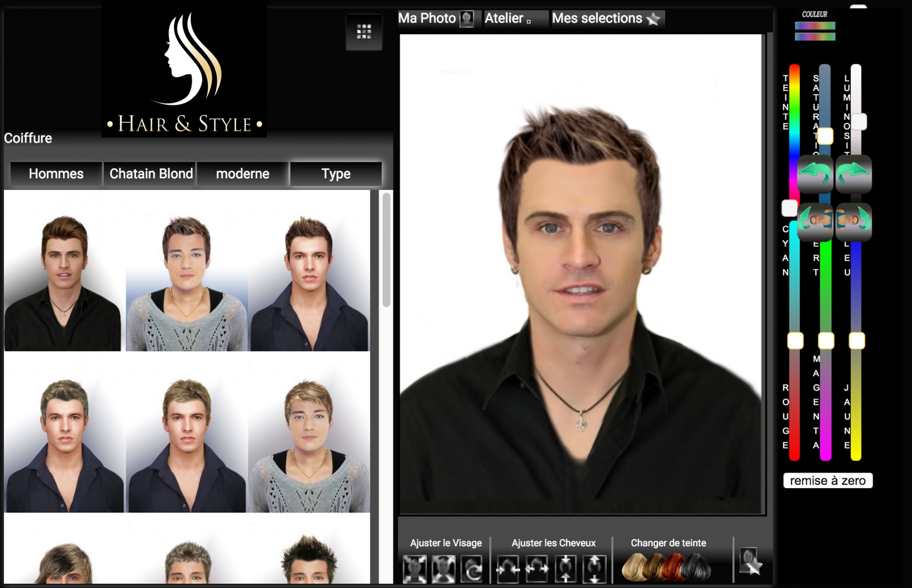The image size is (912, 588).
Task: Click the green undo arrow button
Action: pyautogui.click(x=815, y=174)
